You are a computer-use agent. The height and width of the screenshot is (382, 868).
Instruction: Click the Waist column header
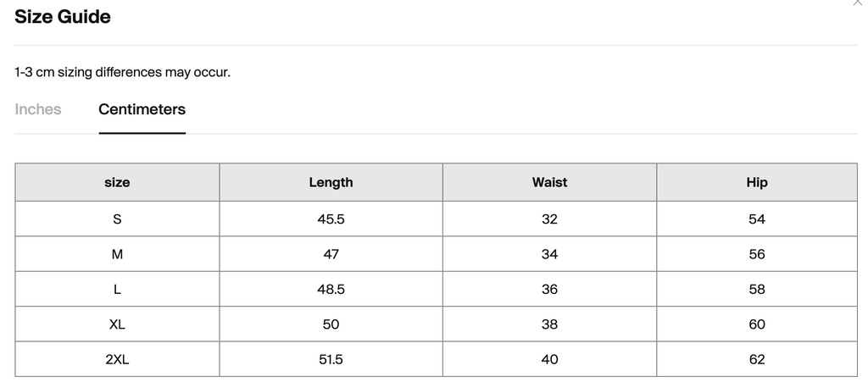pyautogui.click(x=549, y=182)
